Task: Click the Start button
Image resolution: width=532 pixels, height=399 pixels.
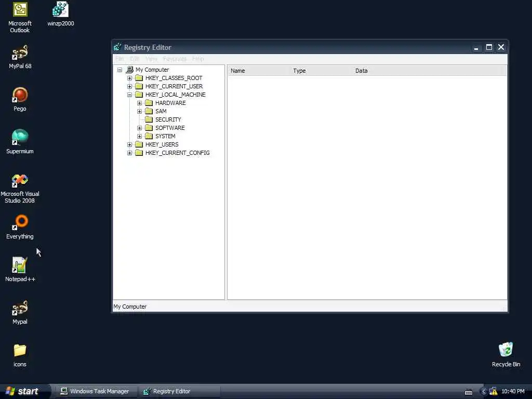Action: tap(24, 391)
